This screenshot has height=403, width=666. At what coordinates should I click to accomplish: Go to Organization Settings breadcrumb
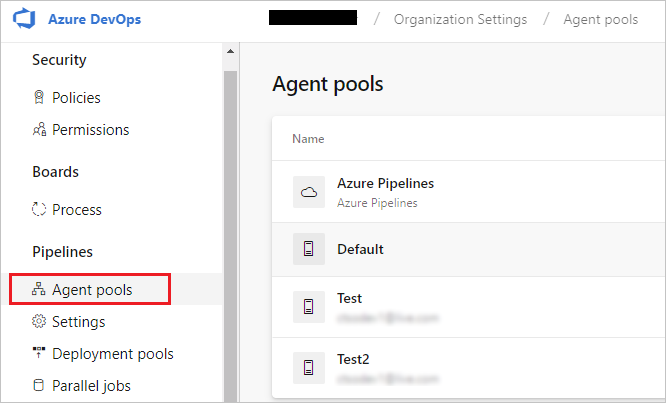pyautogui.click(x=458, y=20)
